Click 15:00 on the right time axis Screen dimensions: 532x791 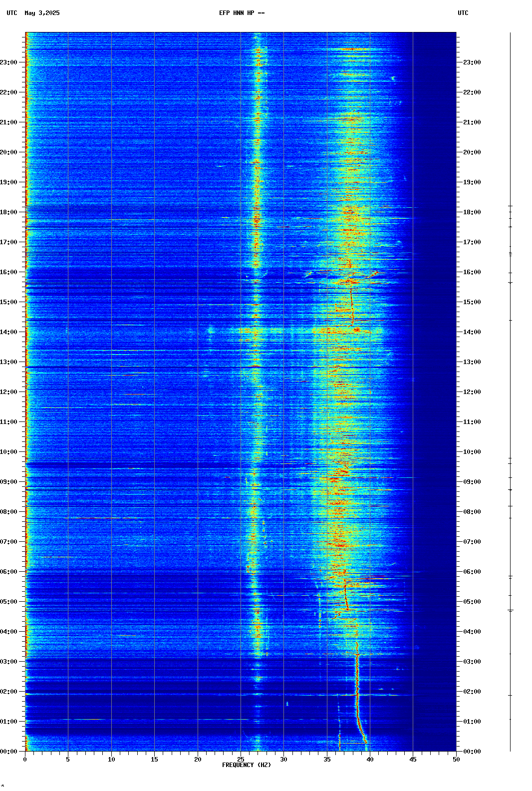point(472,302)
